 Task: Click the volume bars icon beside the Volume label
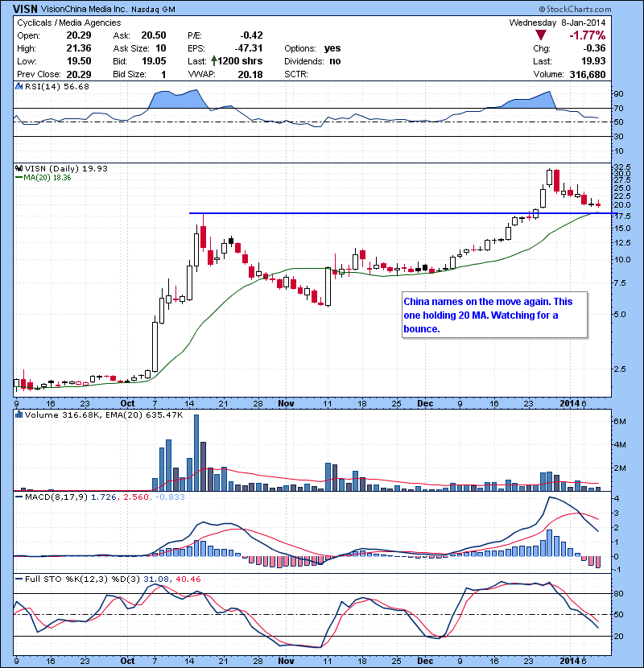click(x=19, y=414)
